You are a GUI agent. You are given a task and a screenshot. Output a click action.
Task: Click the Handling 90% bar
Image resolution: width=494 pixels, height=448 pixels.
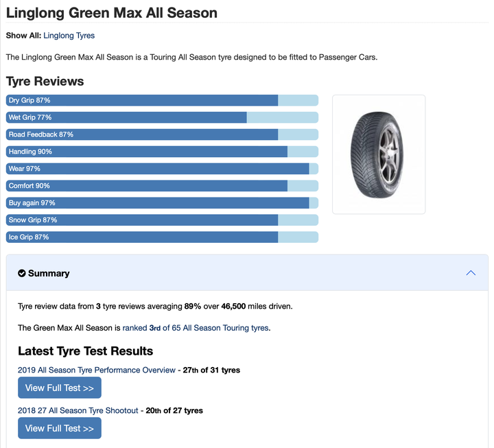(162, 152)
